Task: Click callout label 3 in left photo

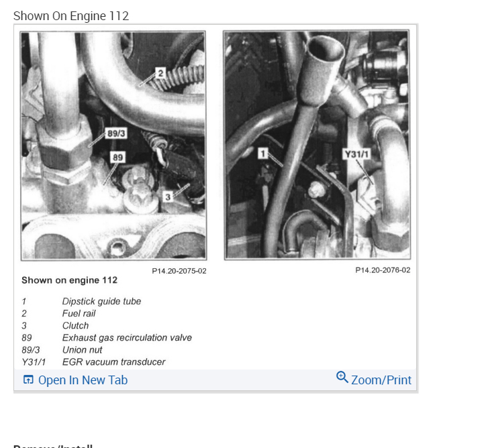Action: 168,197
